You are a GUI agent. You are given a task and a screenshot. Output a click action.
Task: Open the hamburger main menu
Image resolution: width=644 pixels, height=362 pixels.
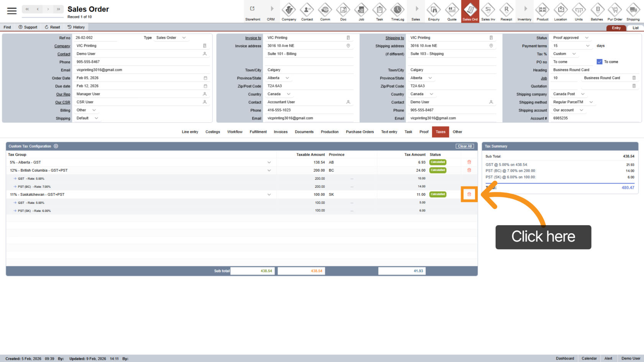click(x=12, y=11)
